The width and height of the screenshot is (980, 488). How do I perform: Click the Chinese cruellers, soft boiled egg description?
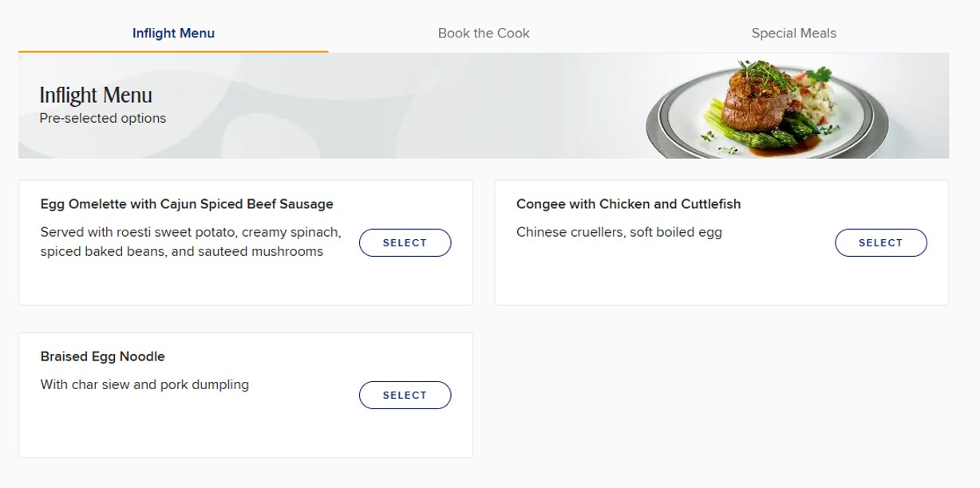(x=618, y=233)
